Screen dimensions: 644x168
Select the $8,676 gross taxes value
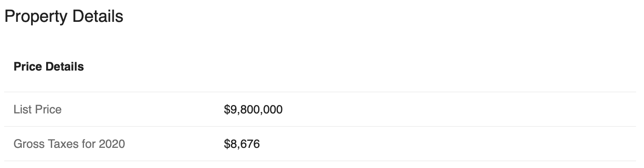tap(242, 144)
